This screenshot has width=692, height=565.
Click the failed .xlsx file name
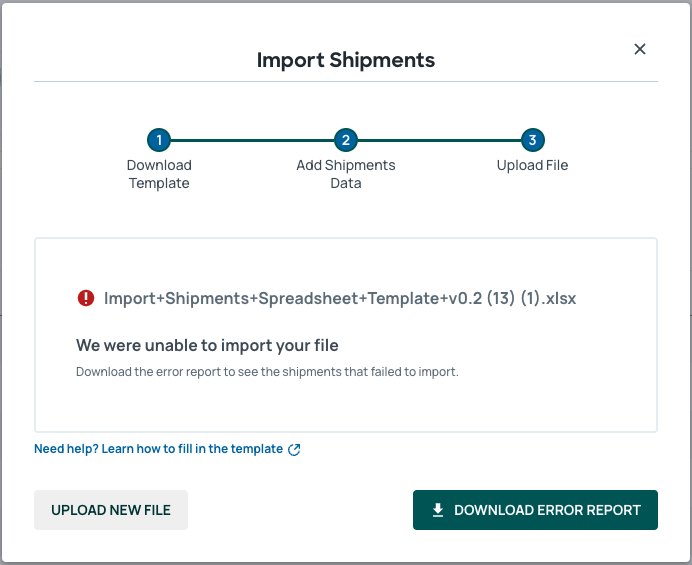pos(340,298)
